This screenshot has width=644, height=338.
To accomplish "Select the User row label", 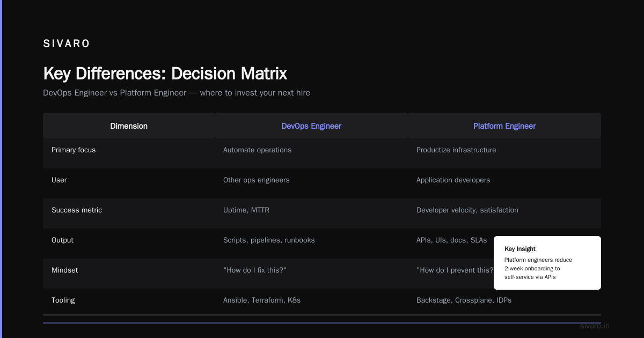I will (59, 180).
